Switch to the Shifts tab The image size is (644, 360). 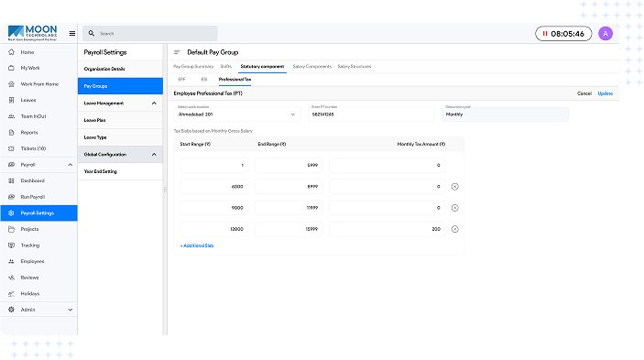coord(226,67)
